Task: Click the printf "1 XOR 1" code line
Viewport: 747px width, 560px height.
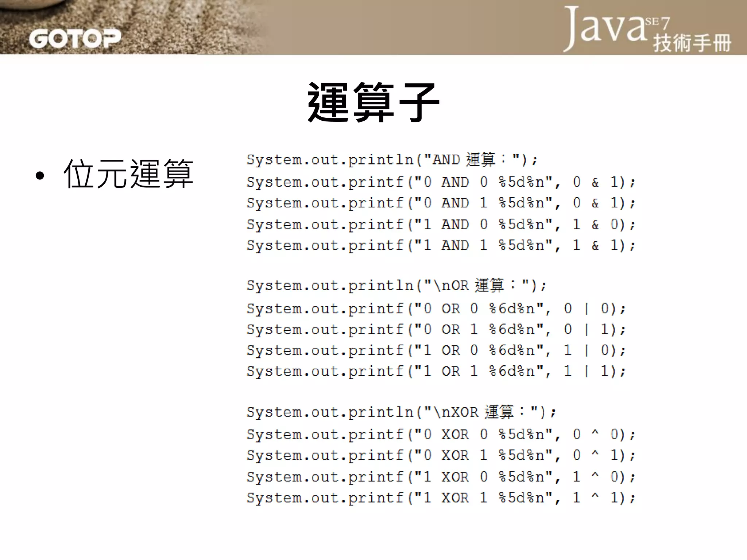Action: [441, 498]
